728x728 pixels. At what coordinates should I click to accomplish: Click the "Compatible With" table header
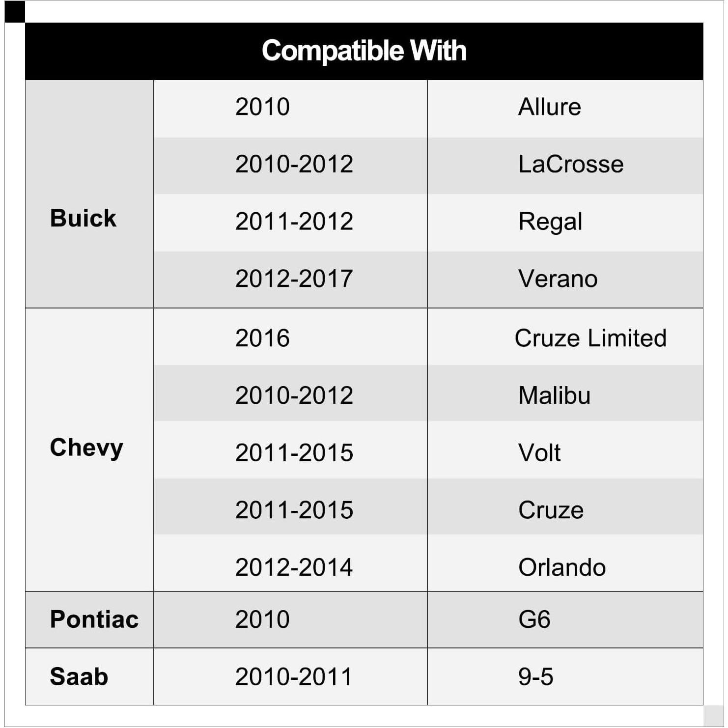tap(364, 51)
